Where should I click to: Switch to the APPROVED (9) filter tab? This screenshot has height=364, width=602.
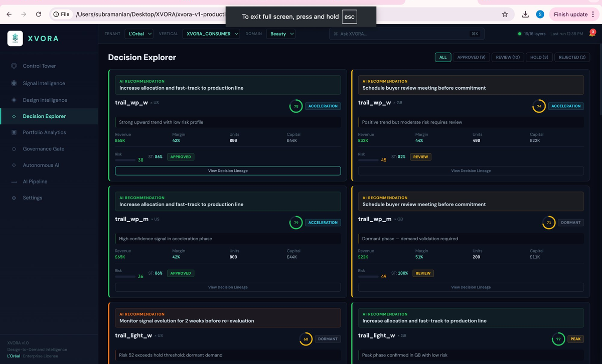tap(472, 57)
